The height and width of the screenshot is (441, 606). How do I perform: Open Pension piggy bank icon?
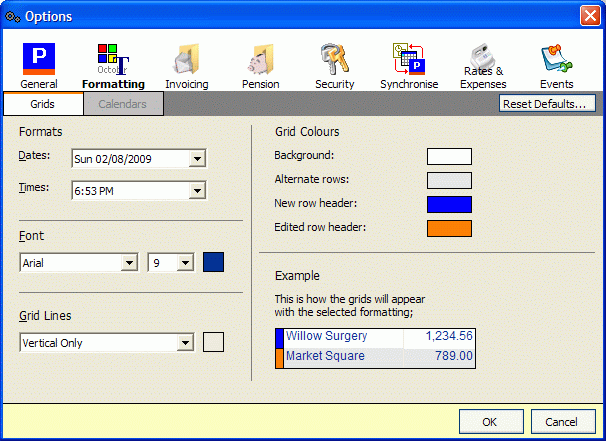[260, 59]
